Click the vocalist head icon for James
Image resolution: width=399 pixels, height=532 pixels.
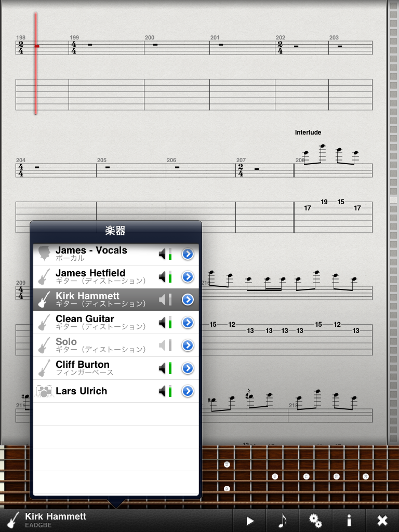[x=44, y=254]
